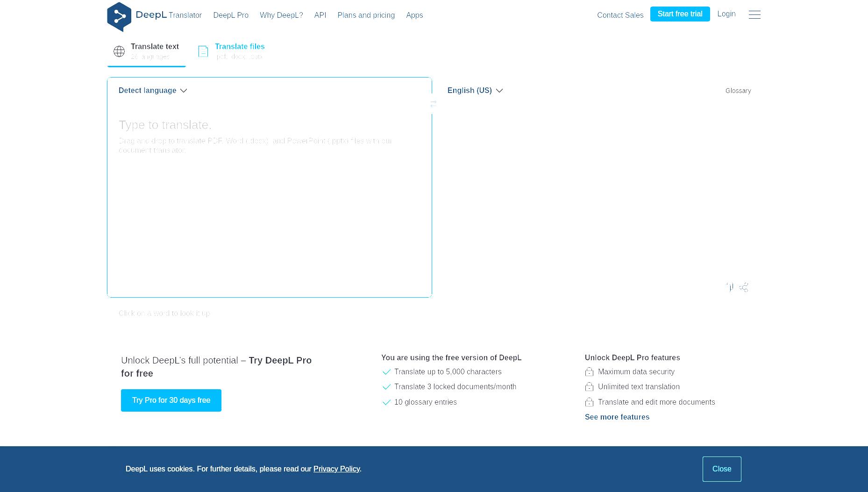The width and height of the screenshot is (868, 492).
Task: Click the DeepL hexagon logo
Action: point(119,17)
